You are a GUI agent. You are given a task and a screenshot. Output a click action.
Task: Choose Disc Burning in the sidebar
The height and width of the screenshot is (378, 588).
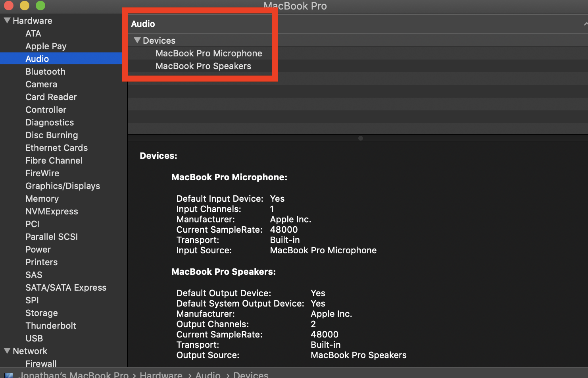click(52, 135)
